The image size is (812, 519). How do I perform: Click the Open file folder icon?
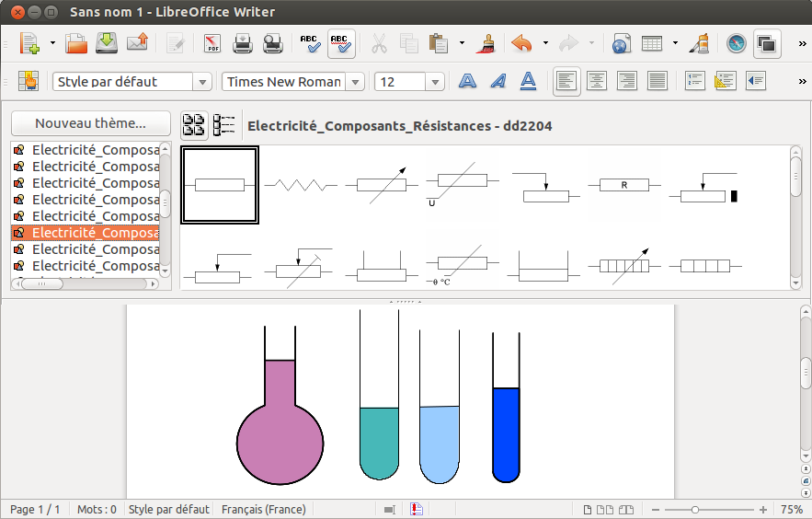pos(76,43)
